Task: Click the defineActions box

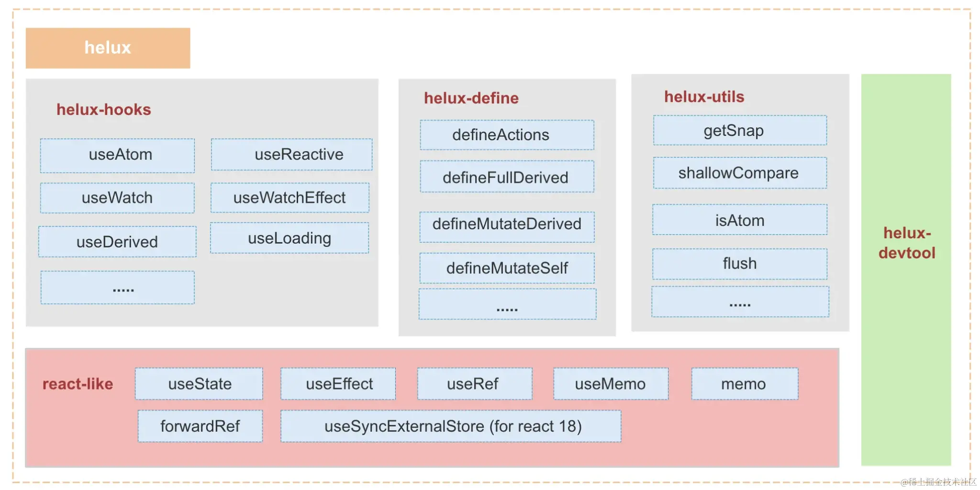Action: pos(507,135)
